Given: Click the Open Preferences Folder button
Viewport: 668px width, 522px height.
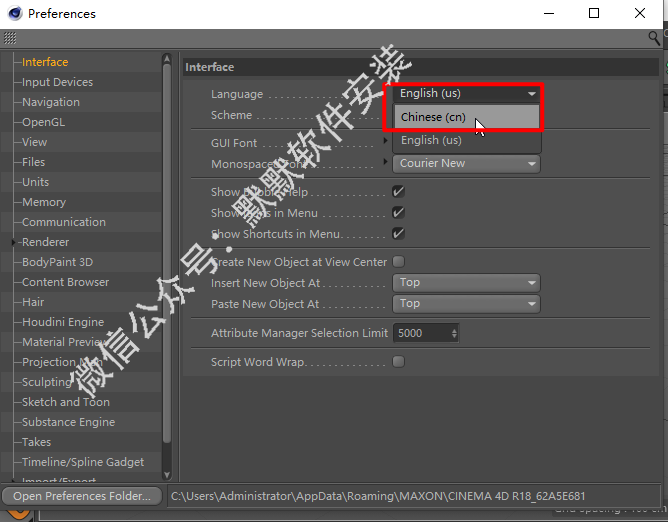Looking at the screenshot, I should point(82,496).
